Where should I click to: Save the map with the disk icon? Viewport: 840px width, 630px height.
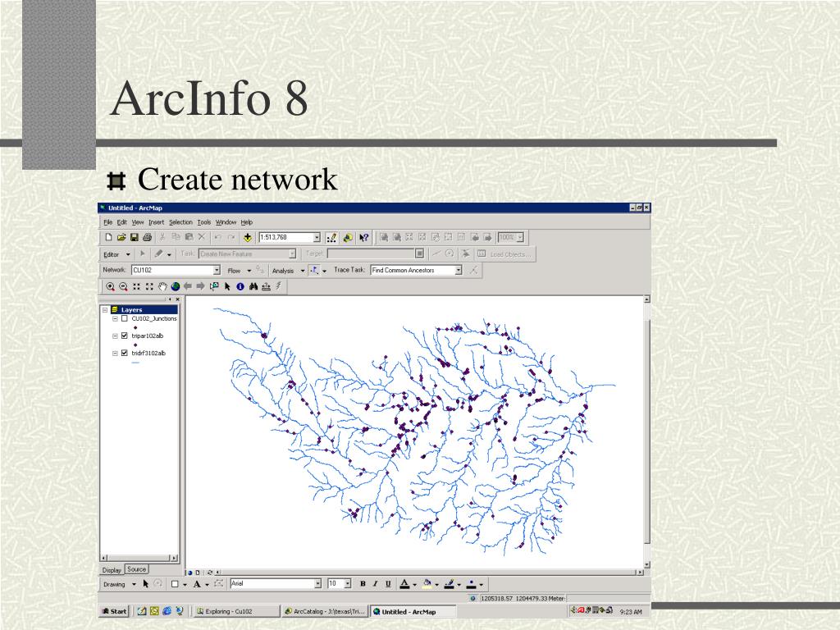[x=135, y=237]
